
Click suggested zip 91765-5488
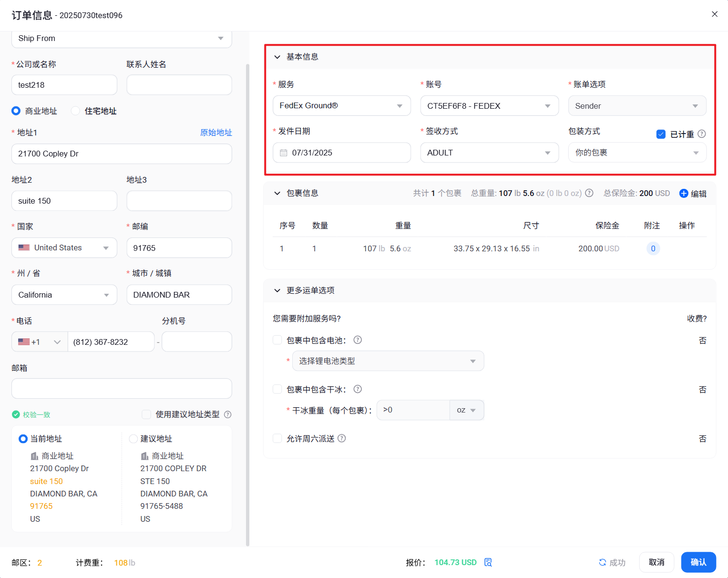point(162,506)
